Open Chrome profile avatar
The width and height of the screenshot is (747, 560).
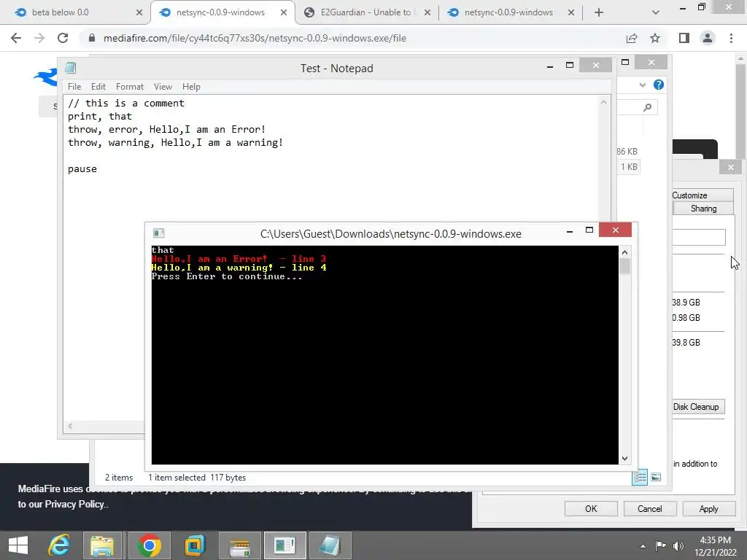708,38
